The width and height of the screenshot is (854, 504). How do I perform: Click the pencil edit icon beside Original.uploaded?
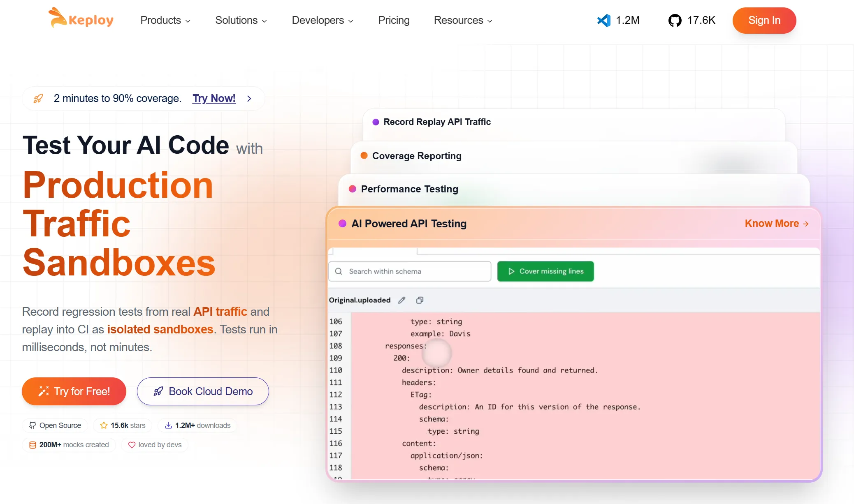[x=402, y=300]
